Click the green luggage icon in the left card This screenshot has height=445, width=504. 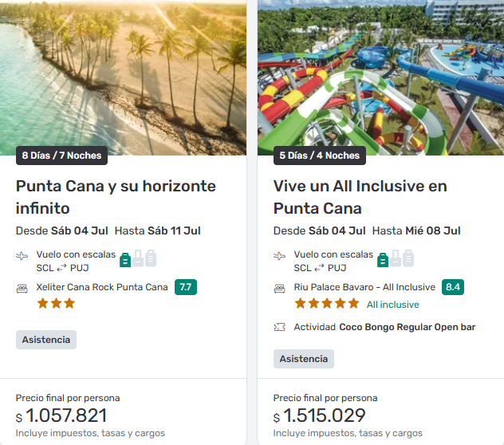coord(125,259)
